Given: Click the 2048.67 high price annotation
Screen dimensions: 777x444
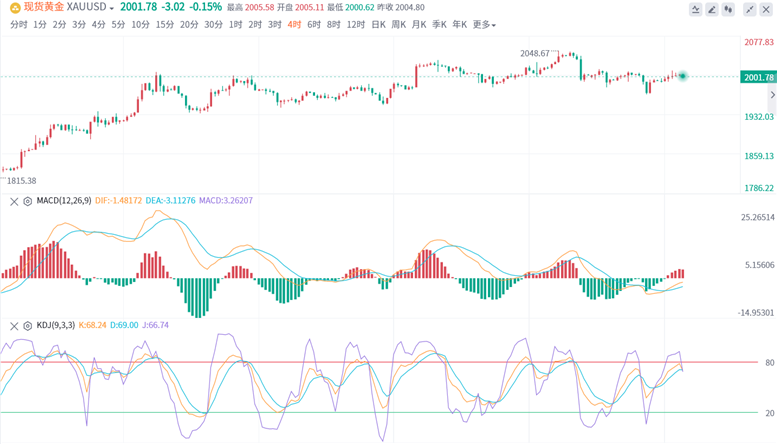Looking at the screenshot, I should tap(535, 53).
